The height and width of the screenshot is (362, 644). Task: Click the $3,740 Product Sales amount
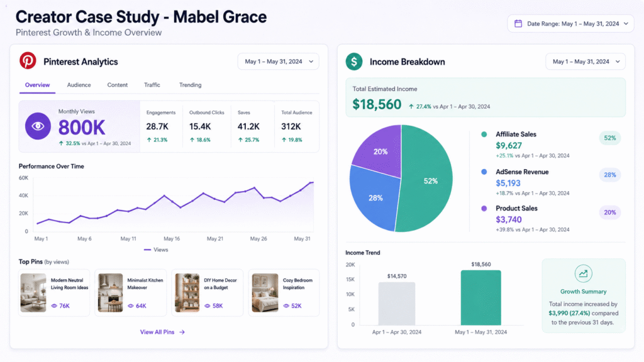pos(508,219)
